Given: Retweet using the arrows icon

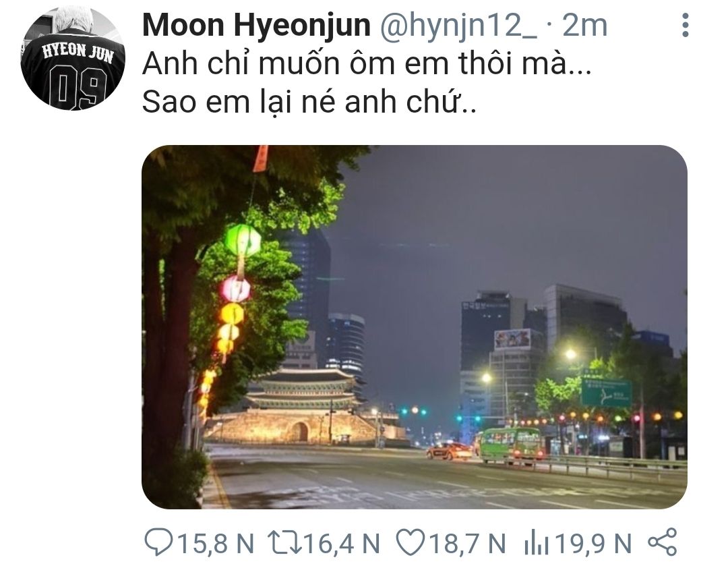Looking at the screenshot, I should pos(284,543).
